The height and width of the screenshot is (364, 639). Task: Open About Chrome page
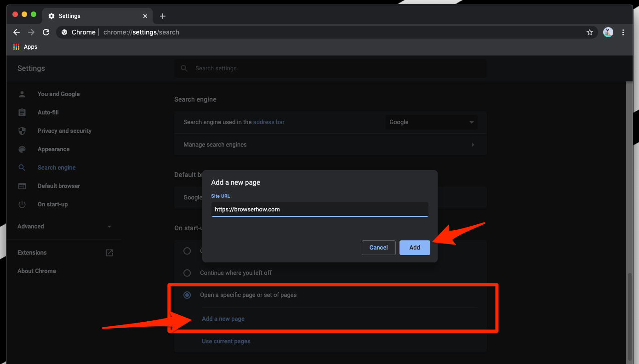(37, 271)
